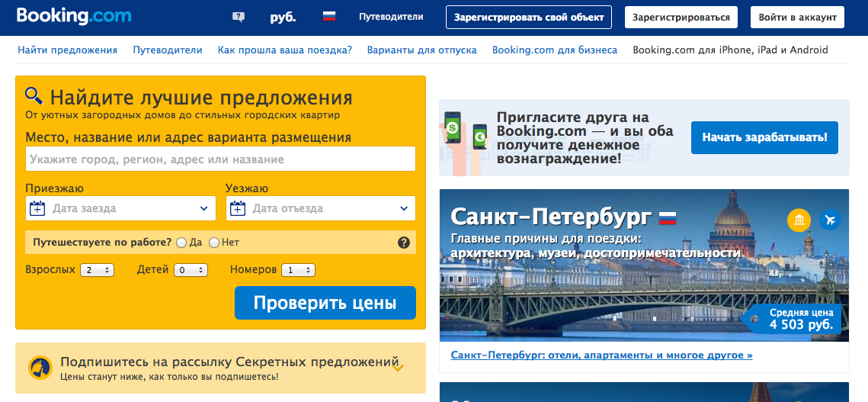This screenshot has width=868, height=402.
Task: Open Путеводители in the secondary navigation
Action: click(x=168, y=50)
